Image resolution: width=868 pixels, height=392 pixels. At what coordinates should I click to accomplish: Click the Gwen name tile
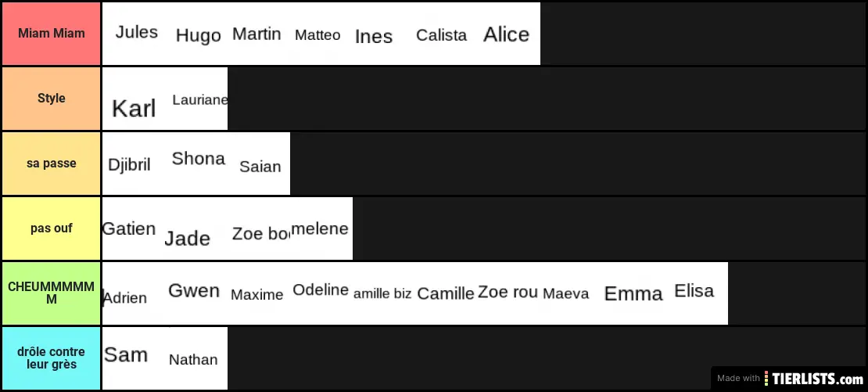pos(195,292)
